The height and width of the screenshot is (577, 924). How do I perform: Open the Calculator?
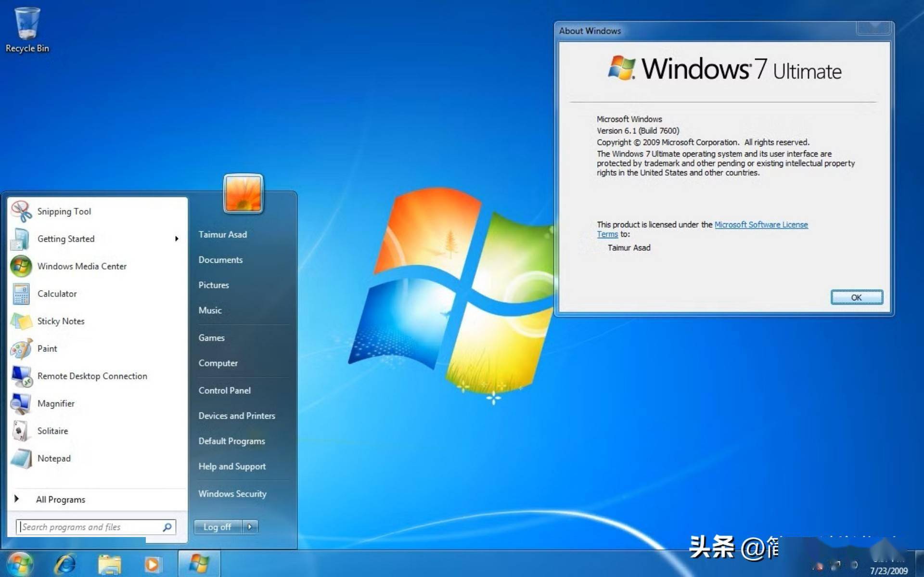pos(57,294)
